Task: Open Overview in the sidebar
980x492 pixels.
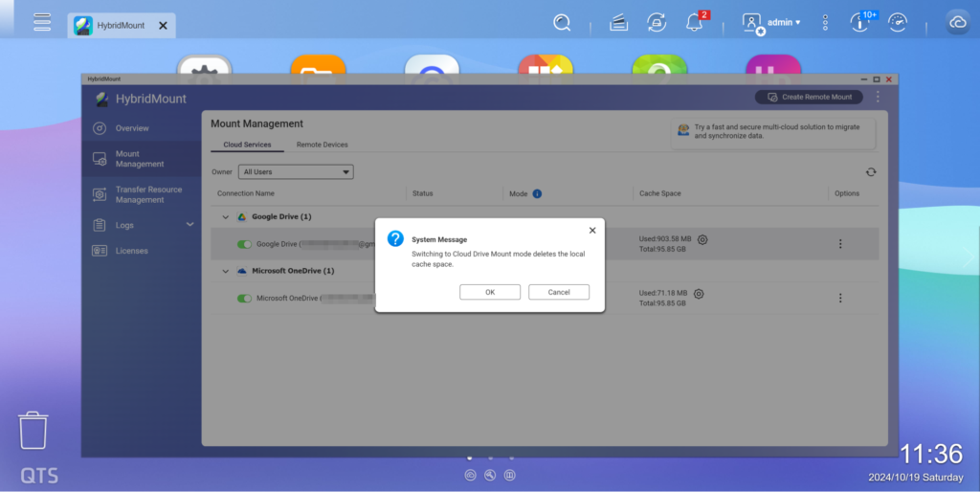Action: pos(132,128)
